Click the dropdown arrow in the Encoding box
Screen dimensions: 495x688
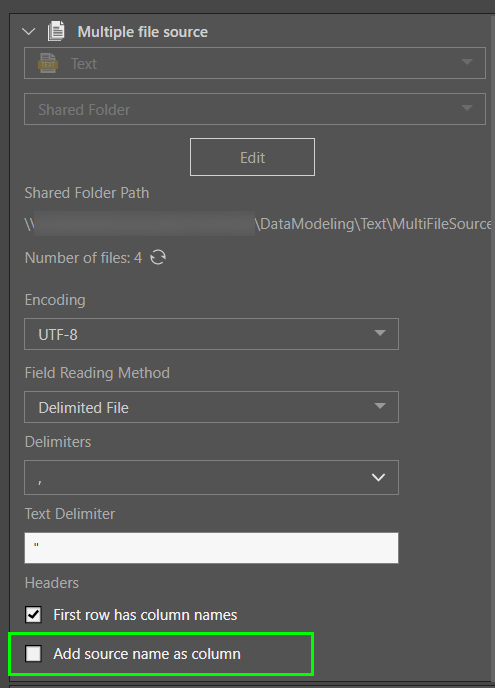click(x=380, y=333)
